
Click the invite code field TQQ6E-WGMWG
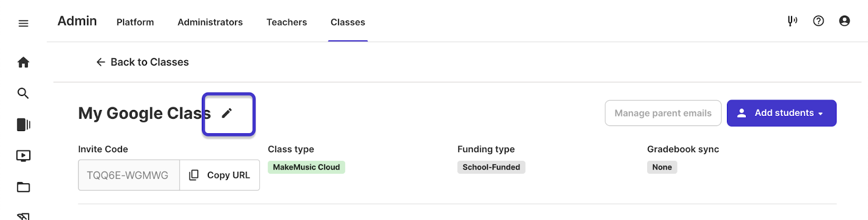click(x=128, y=175)
